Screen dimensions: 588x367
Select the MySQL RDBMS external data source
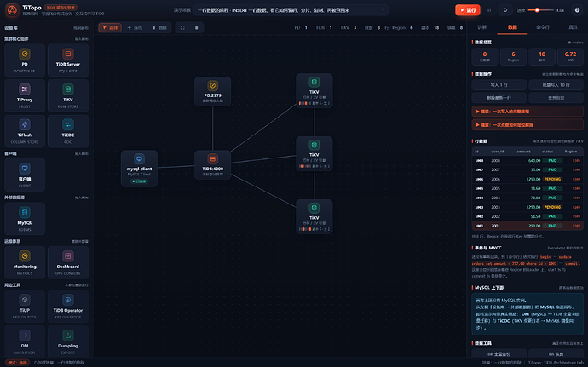[25, 219]
